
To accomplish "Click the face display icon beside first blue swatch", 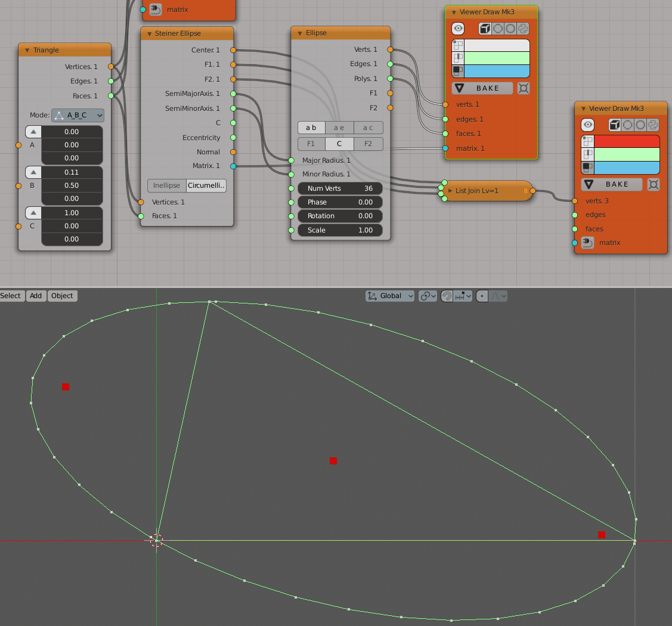I will coord(458,71).
